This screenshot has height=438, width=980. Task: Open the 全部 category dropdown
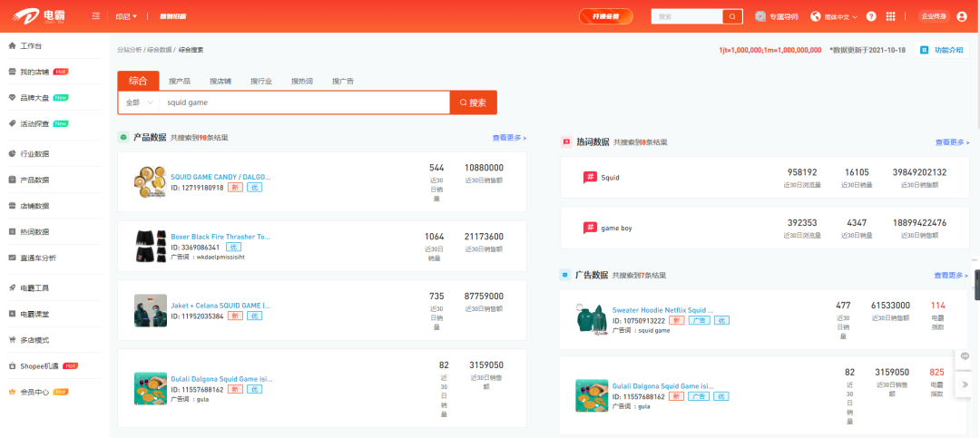(139, 102)
